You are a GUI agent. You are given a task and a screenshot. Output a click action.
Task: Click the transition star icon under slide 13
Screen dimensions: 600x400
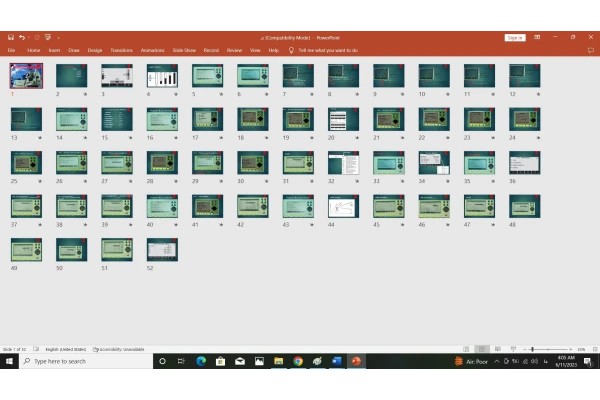point(40,138)
